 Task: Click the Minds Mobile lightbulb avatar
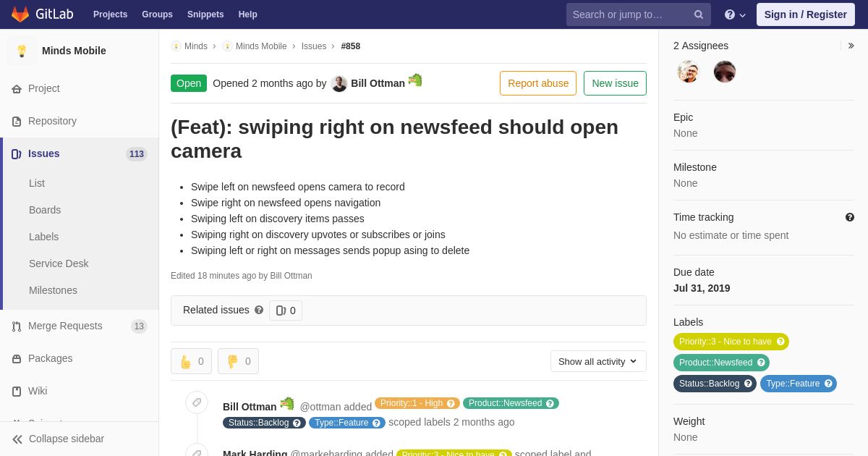point(22,51)
